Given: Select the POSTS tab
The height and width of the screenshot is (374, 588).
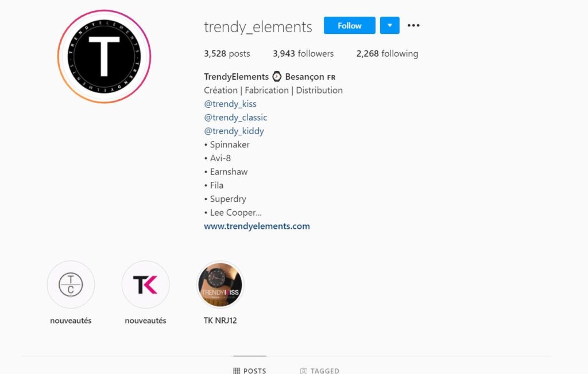Looking at the screenshot, I should tap(250, 371).
